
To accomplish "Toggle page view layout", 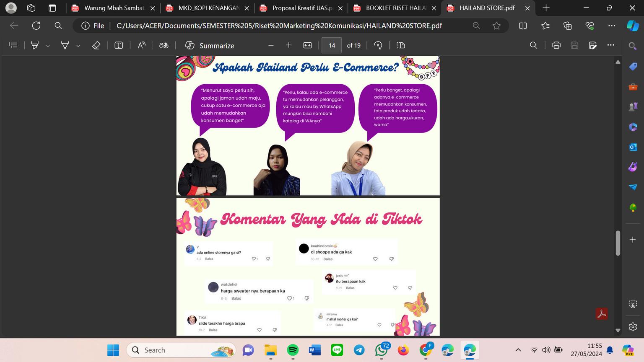I will (401, 45).
